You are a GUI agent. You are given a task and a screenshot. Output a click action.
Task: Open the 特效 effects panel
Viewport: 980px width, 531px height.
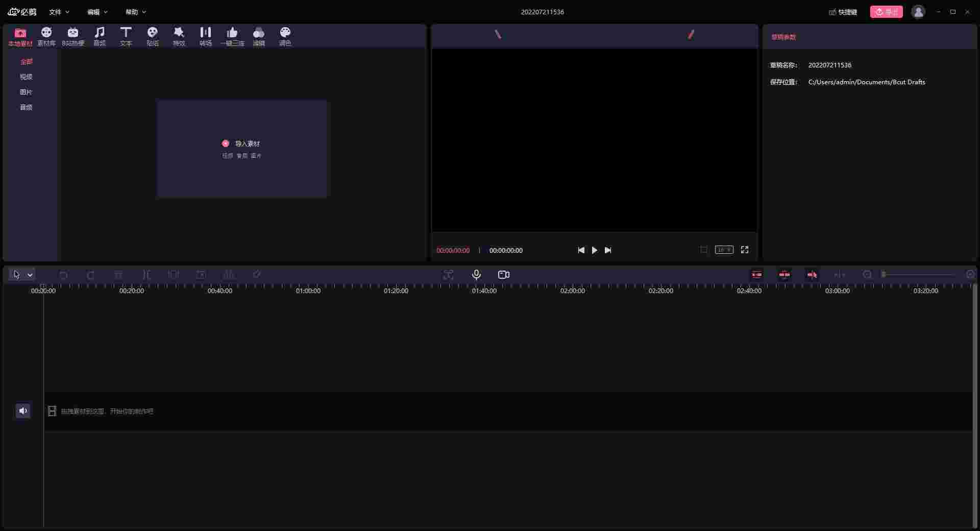[x=179, y=37]
